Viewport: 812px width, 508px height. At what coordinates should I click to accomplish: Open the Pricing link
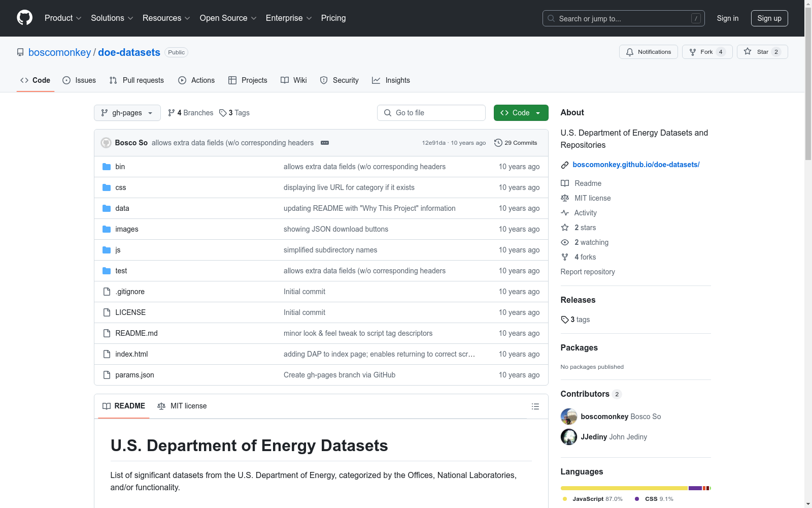[x=333, y=18]
